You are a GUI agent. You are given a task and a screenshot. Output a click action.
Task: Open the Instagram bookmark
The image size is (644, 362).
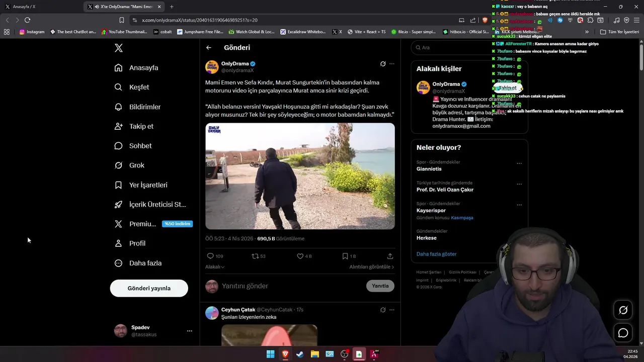click(x=32, y=32)
